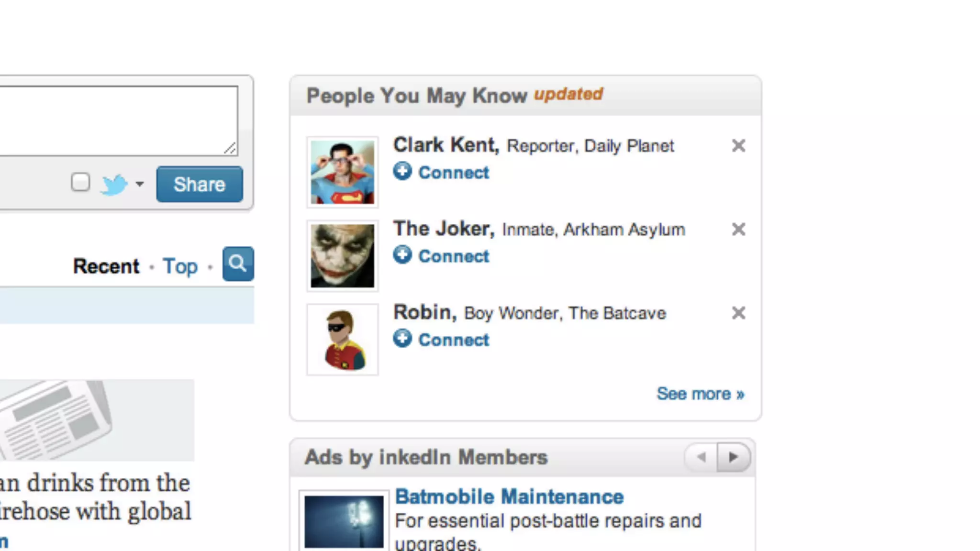Image resolution: width=980 pixels, height=551 pixels.
Task: Open Clark Kent's profile picture
Action: pos(342,172)
